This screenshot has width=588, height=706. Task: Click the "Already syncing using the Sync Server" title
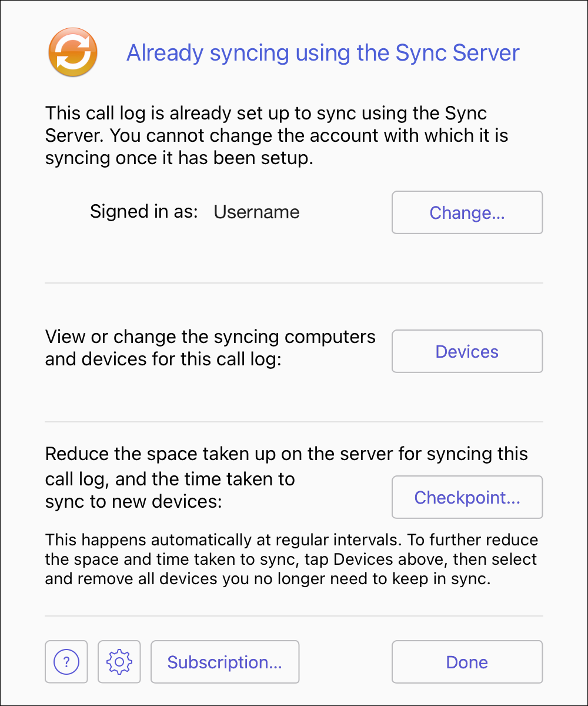point(323,53)
